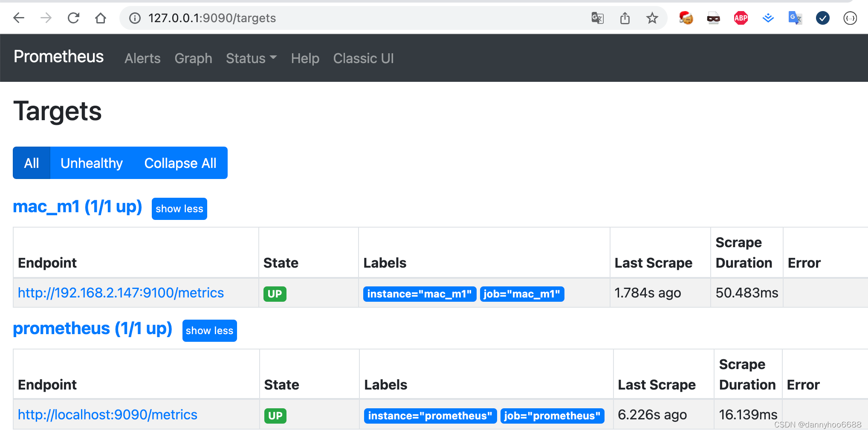Click the 16.139ms scrape duration value
This screenshot has height=433, width=868.
[748, 415]
